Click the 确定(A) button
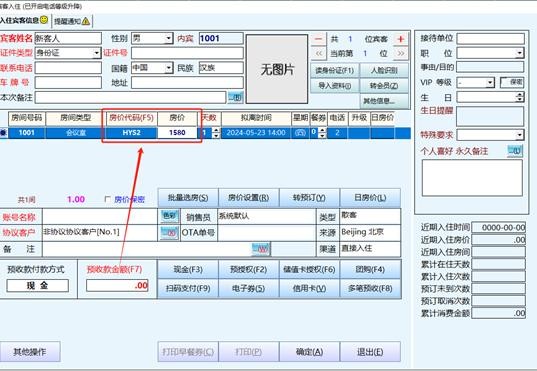The height and width of the screenshot is (371, 537). click(x=309, y=351)
